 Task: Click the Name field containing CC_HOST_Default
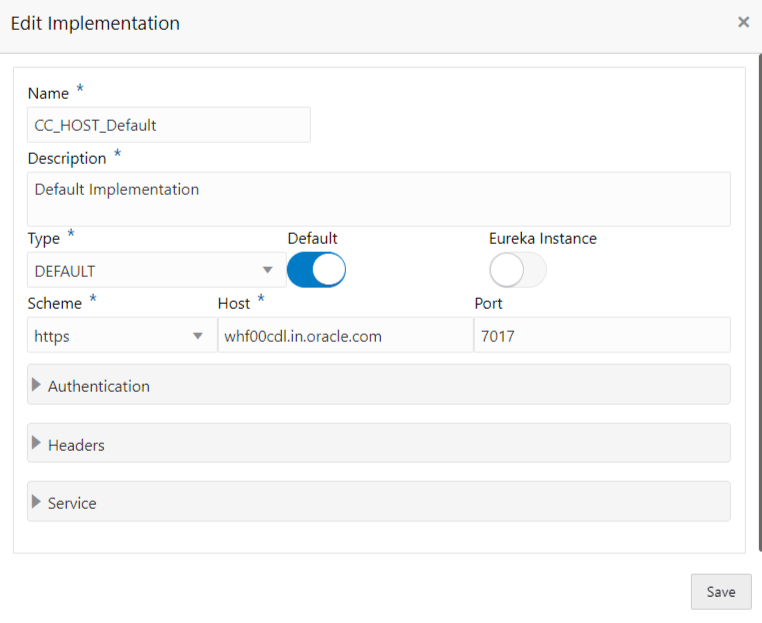click(168, 125)
